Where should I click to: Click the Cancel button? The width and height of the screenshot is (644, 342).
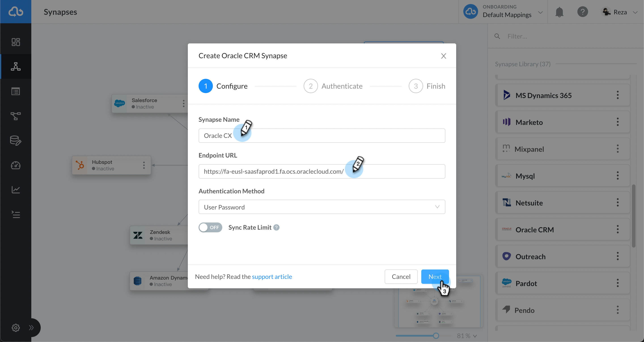point(401,277)
